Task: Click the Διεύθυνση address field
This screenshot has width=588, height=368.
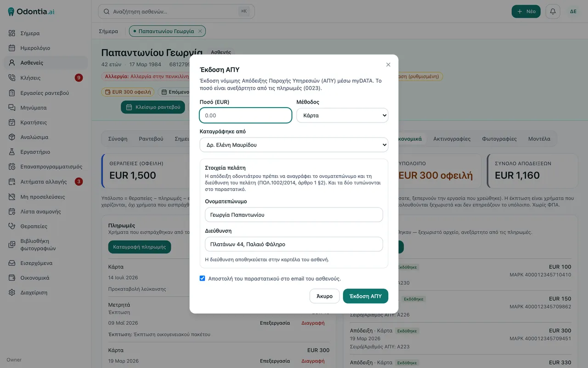Action: coord(294,244)
